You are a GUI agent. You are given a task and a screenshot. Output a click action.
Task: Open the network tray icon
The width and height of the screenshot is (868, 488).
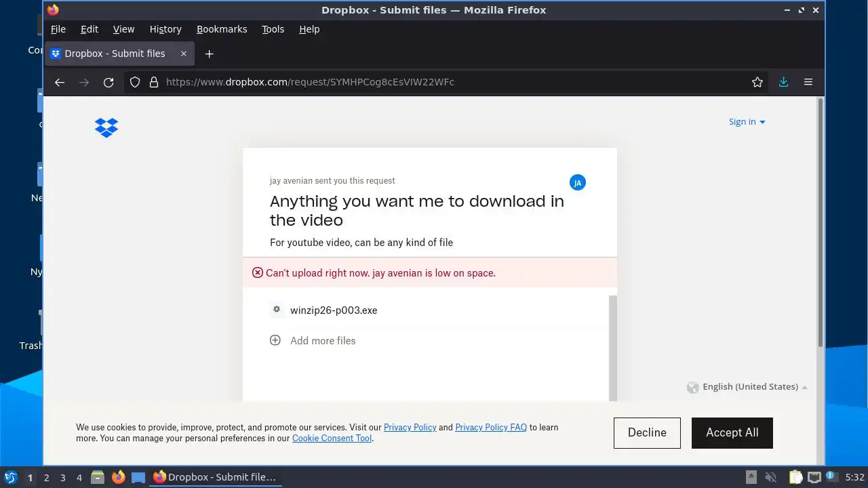[x=814, y=477]
